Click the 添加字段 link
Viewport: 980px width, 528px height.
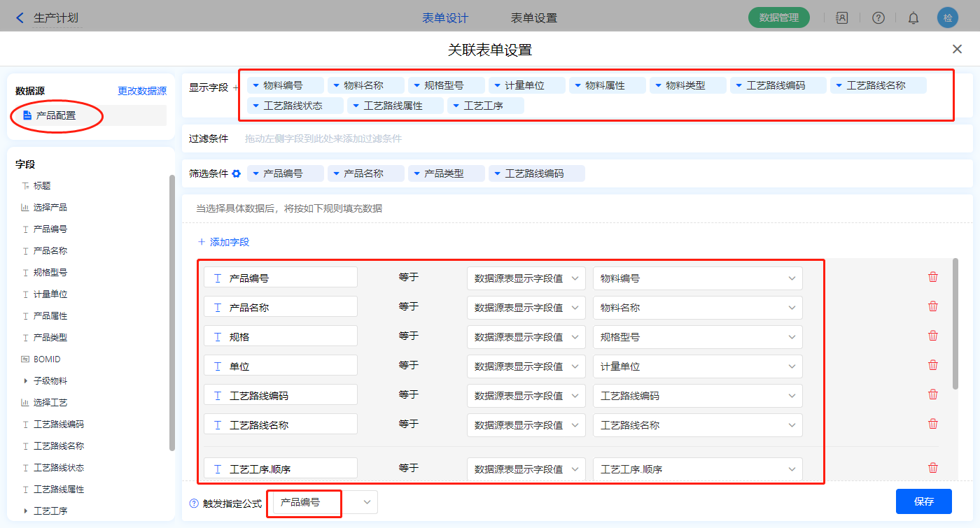click(x=223, y=242)
